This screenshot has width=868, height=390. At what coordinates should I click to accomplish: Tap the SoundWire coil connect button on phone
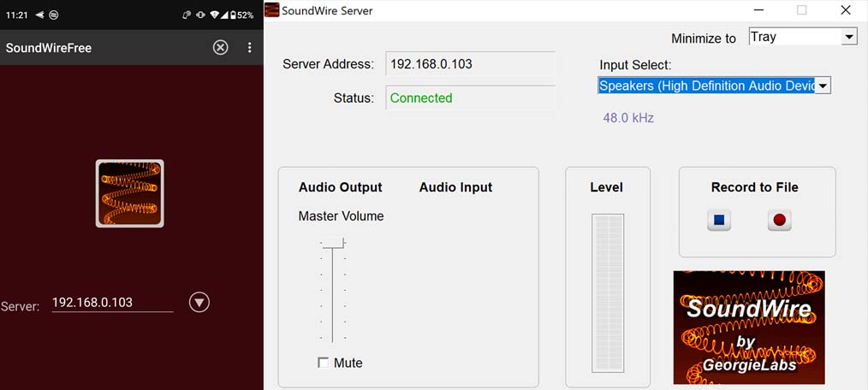pos(129,193)
